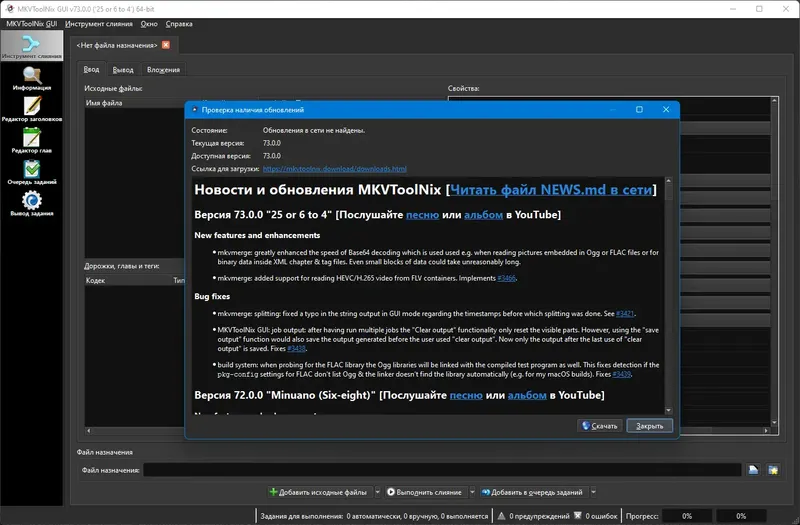Screen dimensions: 800x525
Task: Open the Инструмент слияния menu
Action: (x=98, y=24)
